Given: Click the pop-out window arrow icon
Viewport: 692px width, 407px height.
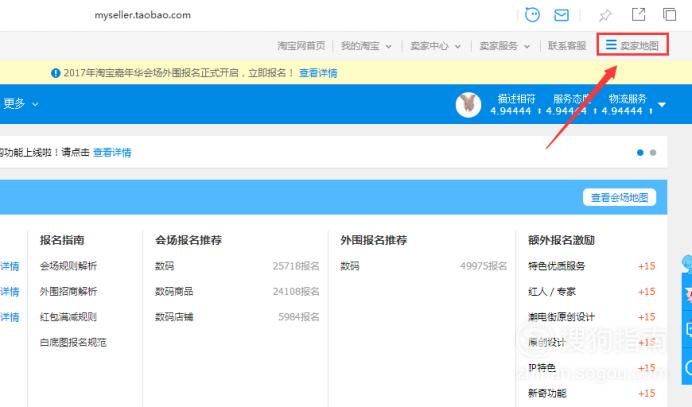Looking at the screenshot, I should (x=638, y=15).
